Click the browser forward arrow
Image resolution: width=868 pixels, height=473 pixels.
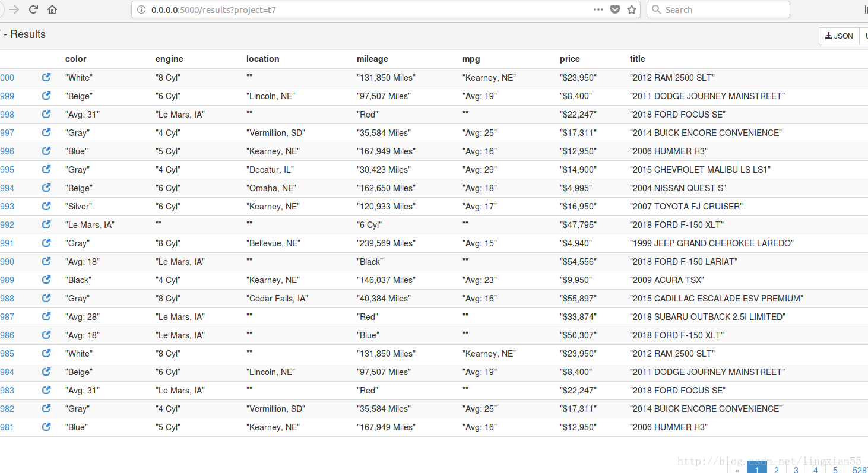point(14,9)
